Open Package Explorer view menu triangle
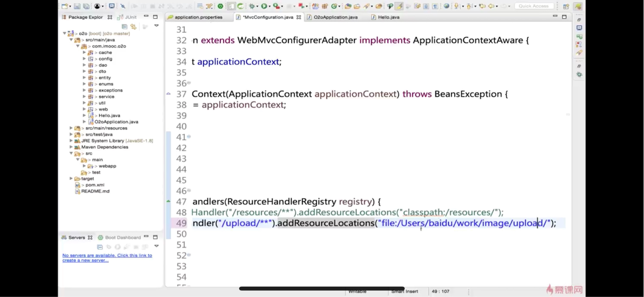 (156, 26)
